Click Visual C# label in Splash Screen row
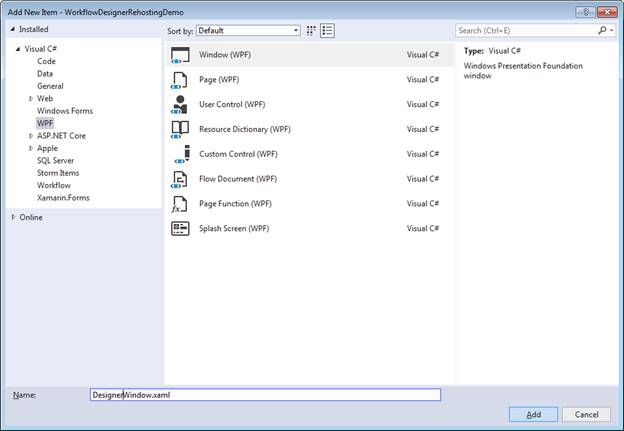 pyautogui.click(x=423, y=228)
